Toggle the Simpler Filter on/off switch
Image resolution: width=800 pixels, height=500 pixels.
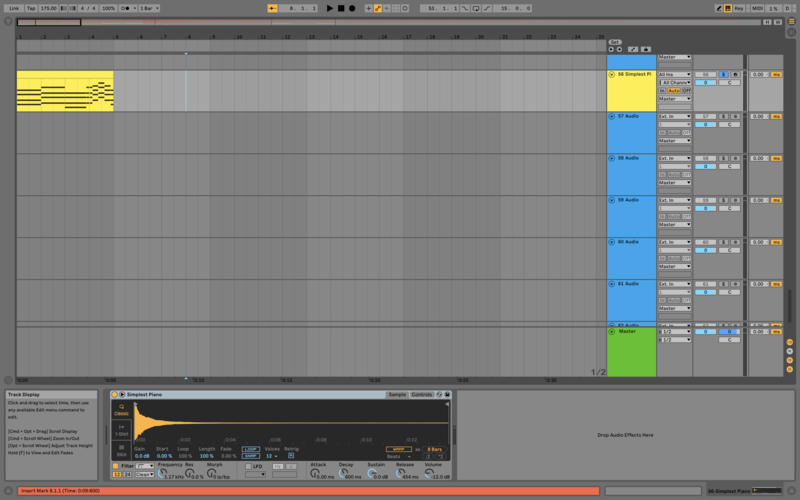click(116, 466)
